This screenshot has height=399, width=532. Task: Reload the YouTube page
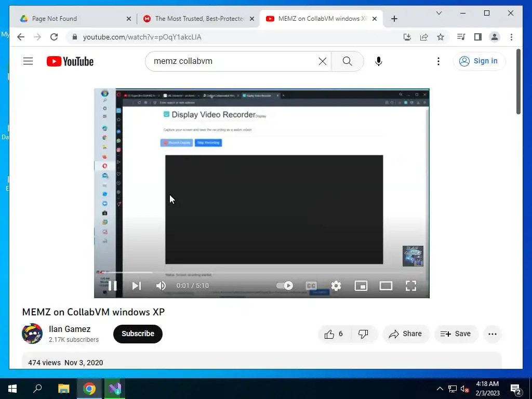(54, 37)
